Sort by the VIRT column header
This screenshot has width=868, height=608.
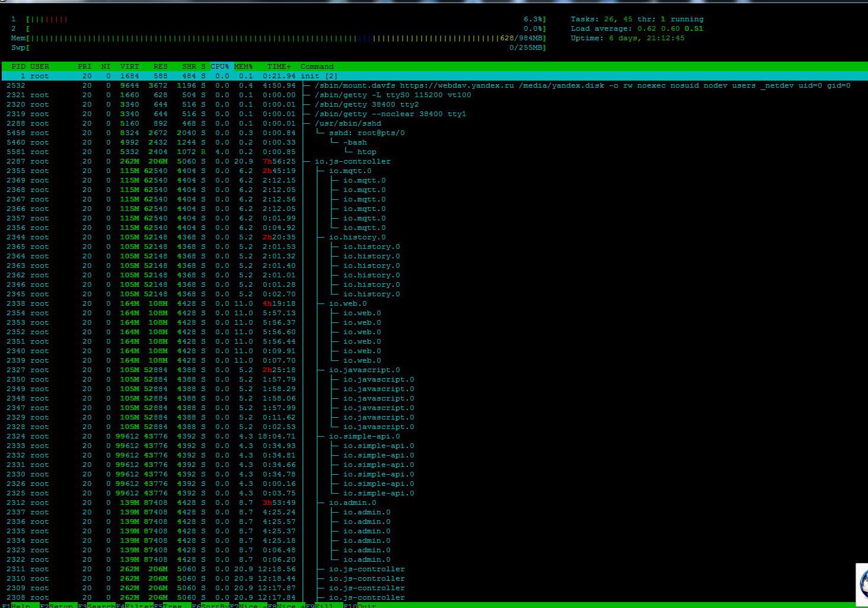pyautogui.click(x=130, y=66)
